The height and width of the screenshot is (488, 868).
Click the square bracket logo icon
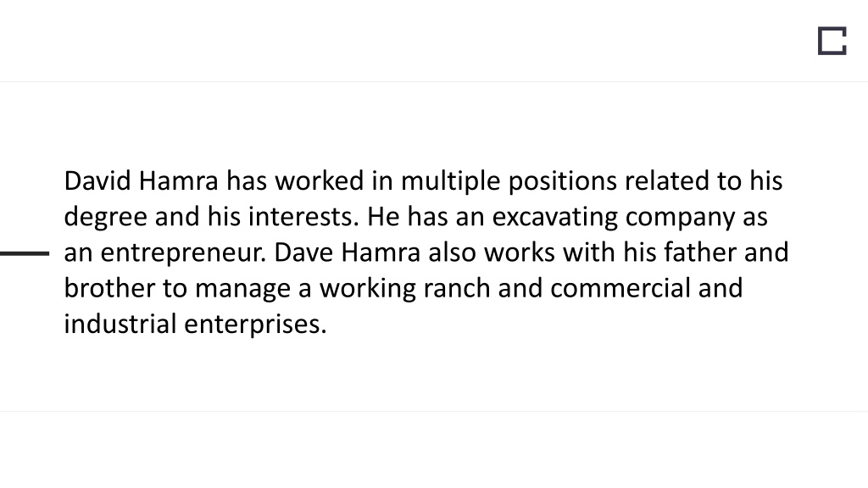[832, 41]
